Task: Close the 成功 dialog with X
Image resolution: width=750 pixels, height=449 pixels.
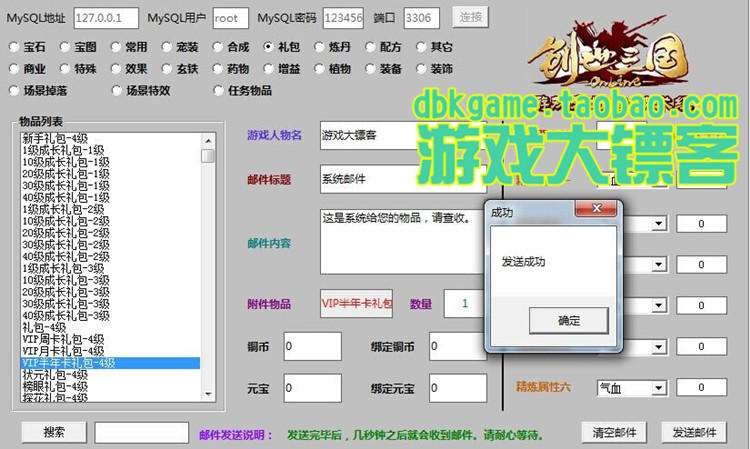Action: 596,208
